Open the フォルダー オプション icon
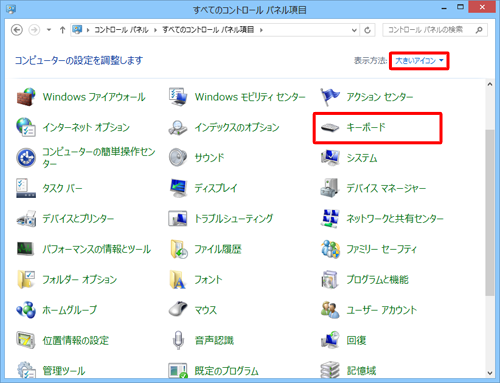 [26, 279]
